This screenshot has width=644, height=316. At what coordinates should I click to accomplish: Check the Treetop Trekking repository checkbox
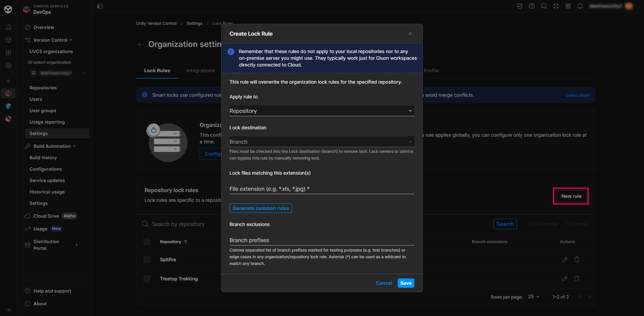click(x=147, y=279)
